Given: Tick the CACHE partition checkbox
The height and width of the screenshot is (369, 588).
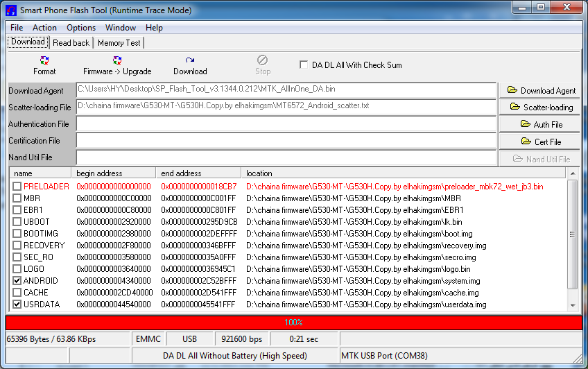Looking at the screenshot, I should (x=17, y=293).
